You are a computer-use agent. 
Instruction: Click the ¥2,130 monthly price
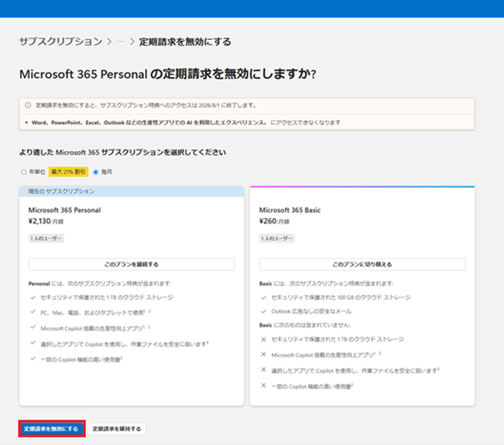pyautogui.click(x=46, y=222)
